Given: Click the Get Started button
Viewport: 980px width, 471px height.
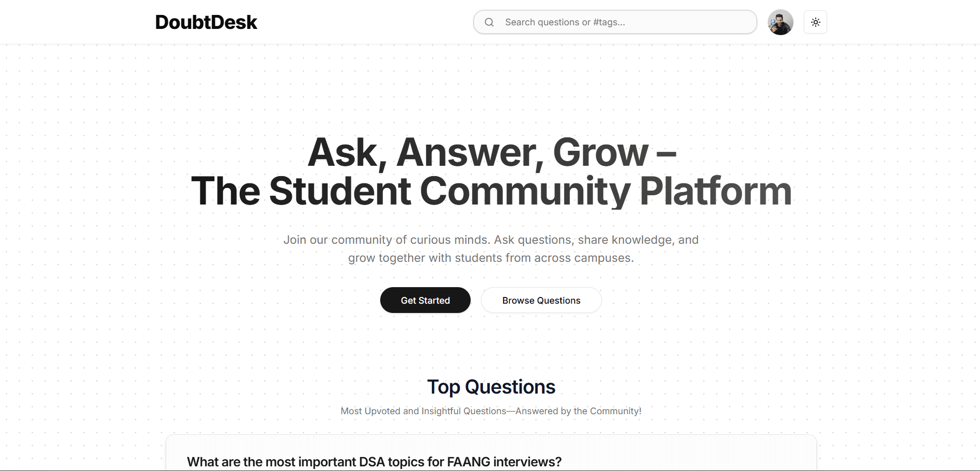Looking at the screenshot, I should tap(425, 300).
